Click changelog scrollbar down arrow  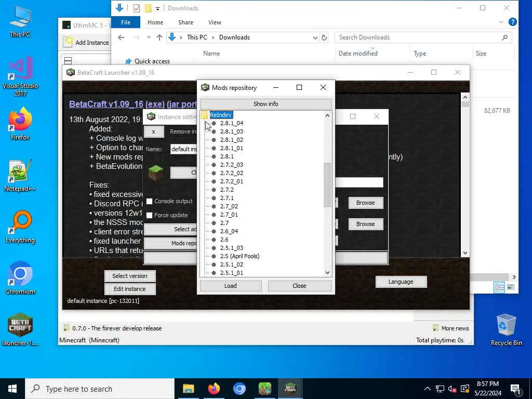pyautogui.click(x=465, y=253)
